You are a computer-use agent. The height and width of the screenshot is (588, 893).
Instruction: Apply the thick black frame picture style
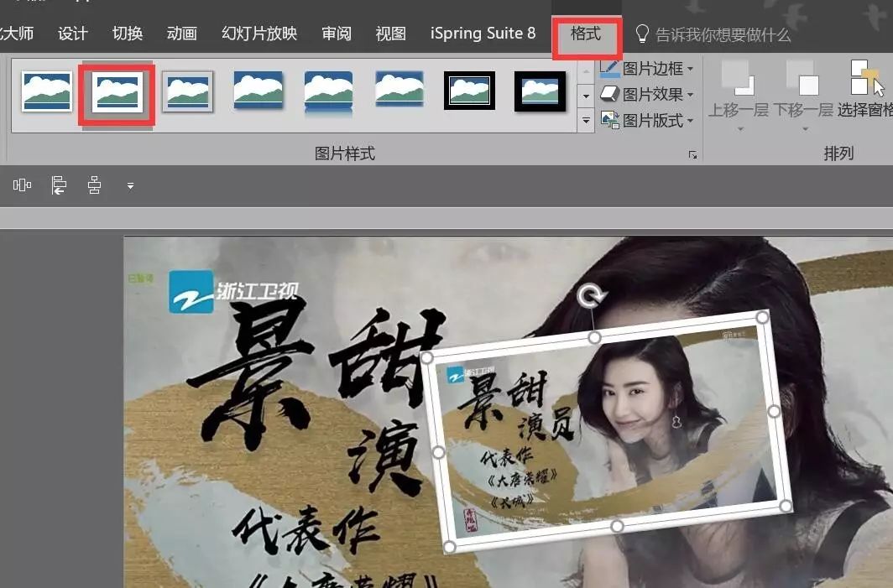[x=540, y=91]
